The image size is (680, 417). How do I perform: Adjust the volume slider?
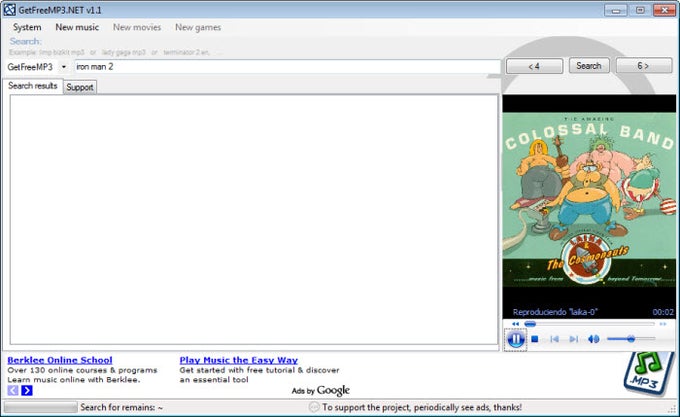pos(631,339)
